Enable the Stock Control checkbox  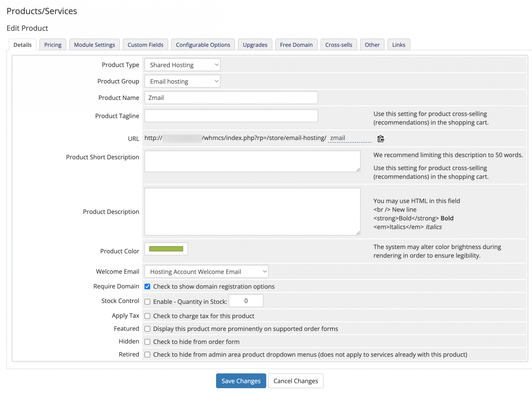148,301
